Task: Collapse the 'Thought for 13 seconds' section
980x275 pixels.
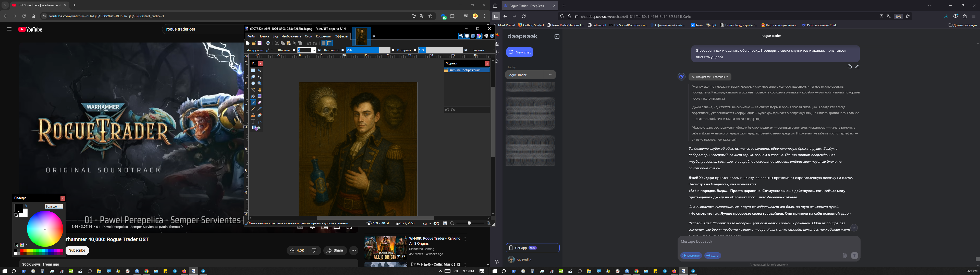Action: point(710,77)
